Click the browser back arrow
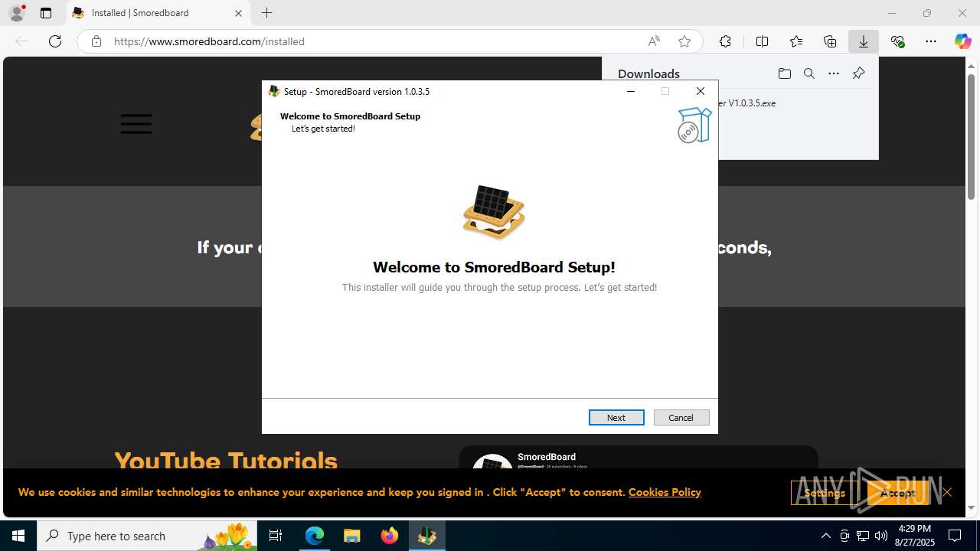Screen dimensions: 980x551 (21, 41)
